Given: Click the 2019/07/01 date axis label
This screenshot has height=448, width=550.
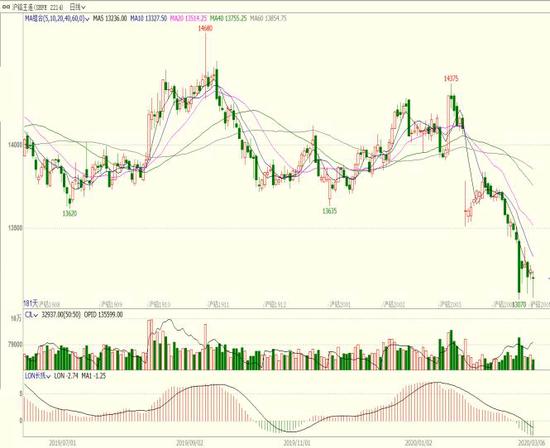Looking at the screenshot, I should coord(62,443).
